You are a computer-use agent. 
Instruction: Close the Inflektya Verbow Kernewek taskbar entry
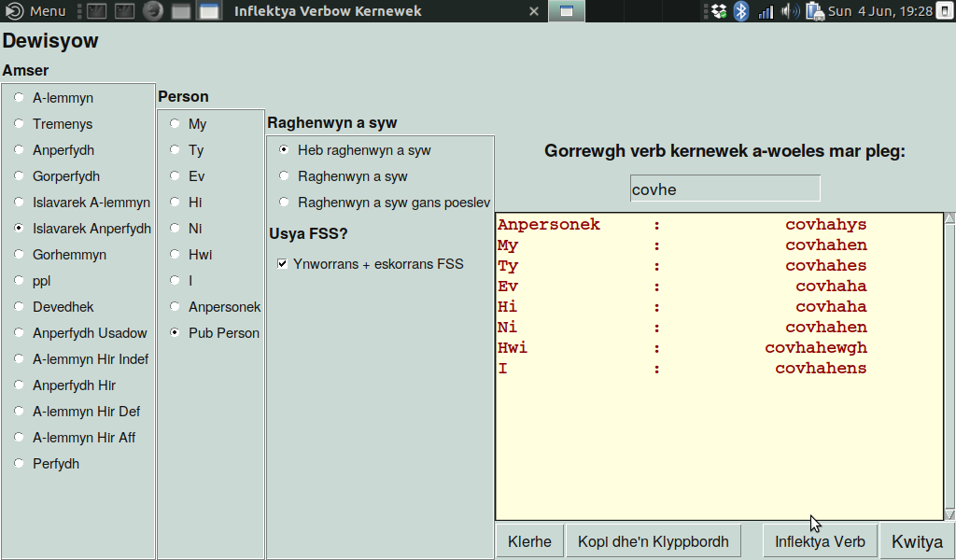click(533, 11)
